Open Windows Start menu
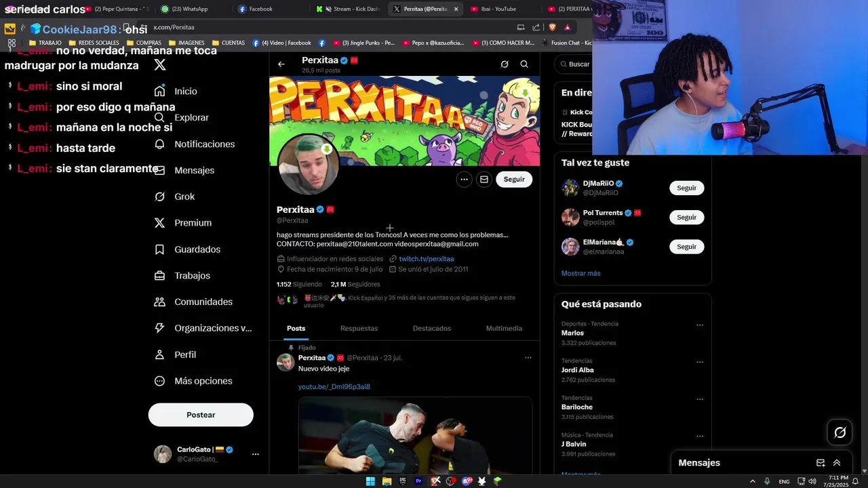Screen dimensions: 868x488 [370, 481]
